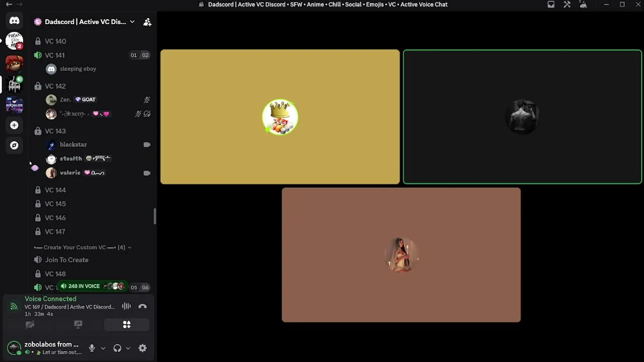Open VC 169 / Dadscord channel link
This screenshot has height=362, width=644.
pyautogui.click(x=69, y=307)
